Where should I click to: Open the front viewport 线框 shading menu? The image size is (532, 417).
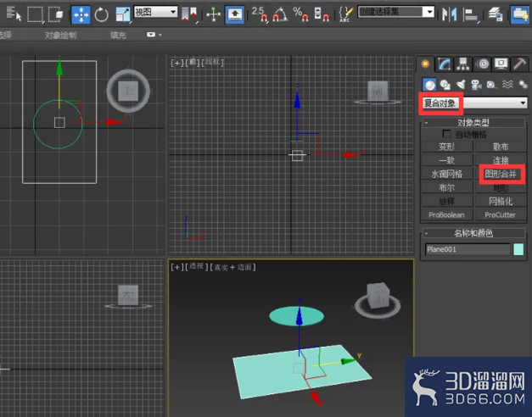pos(212,63)
